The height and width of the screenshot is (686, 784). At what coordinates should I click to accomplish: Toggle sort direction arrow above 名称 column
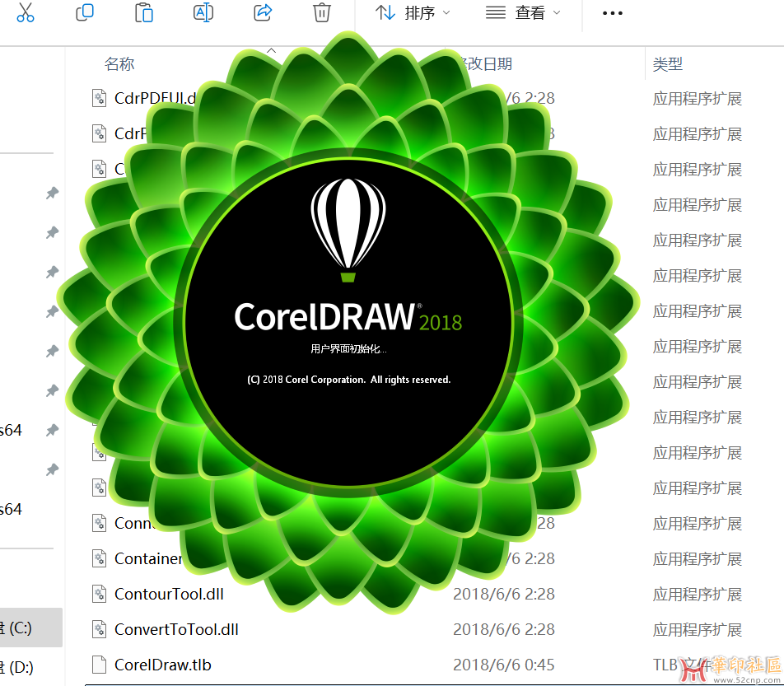(x=271, y=50)
